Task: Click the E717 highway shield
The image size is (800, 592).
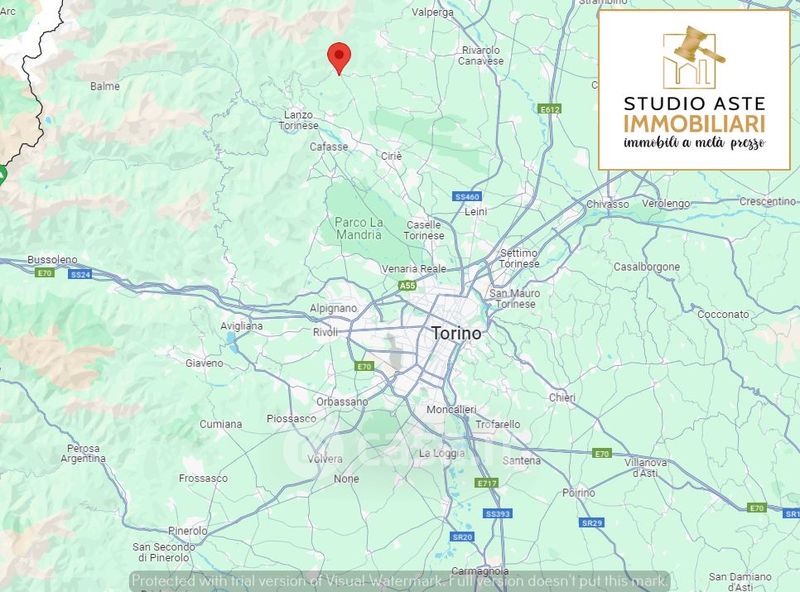Action: pyautogui.click(x=487, y=483)
